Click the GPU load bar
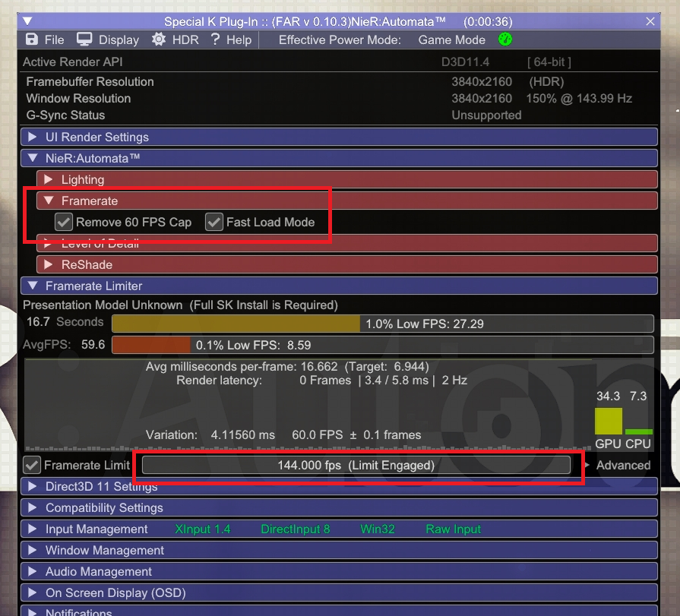The width and height of the screenshot is (680, 616). point(609,421)
